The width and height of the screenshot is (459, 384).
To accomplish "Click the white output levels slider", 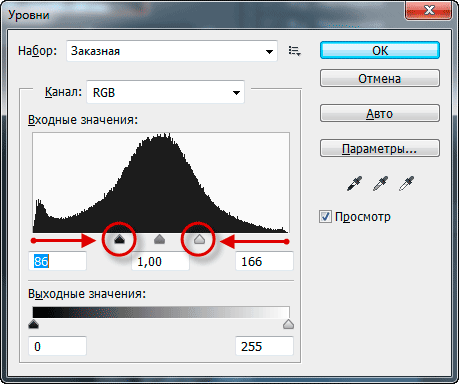I will [288, 324].
